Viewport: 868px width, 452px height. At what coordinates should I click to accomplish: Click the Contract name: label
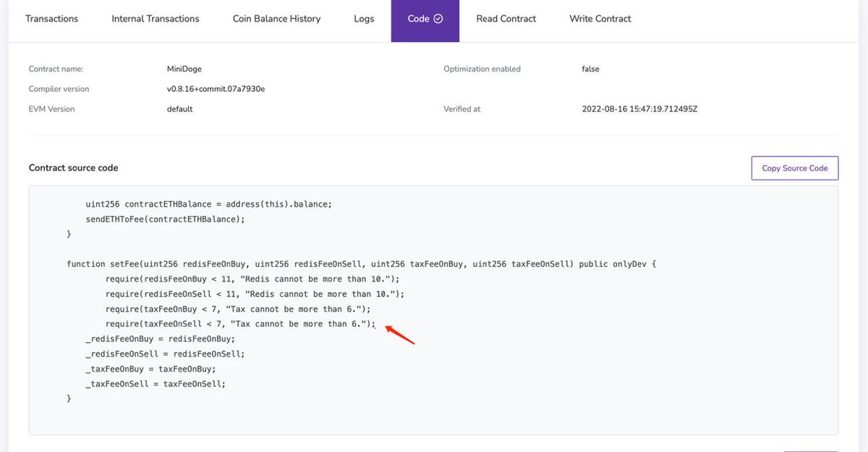(x=56, y=69)
